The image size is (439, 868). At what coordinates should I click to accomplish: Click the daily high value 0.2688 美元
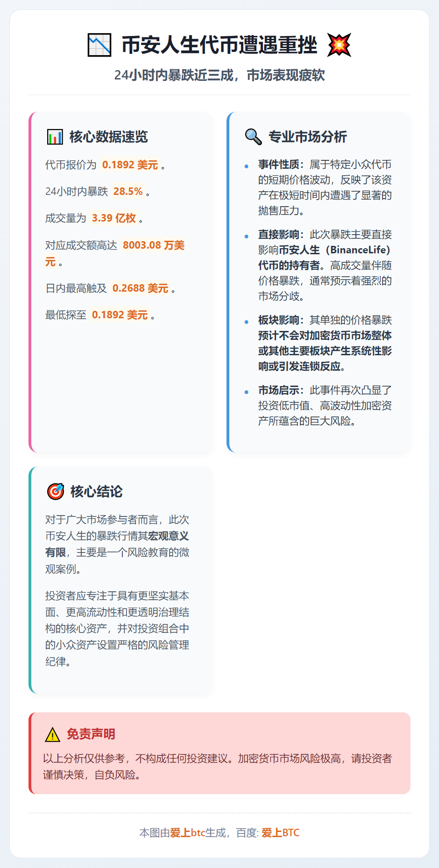tap(140, 288)
